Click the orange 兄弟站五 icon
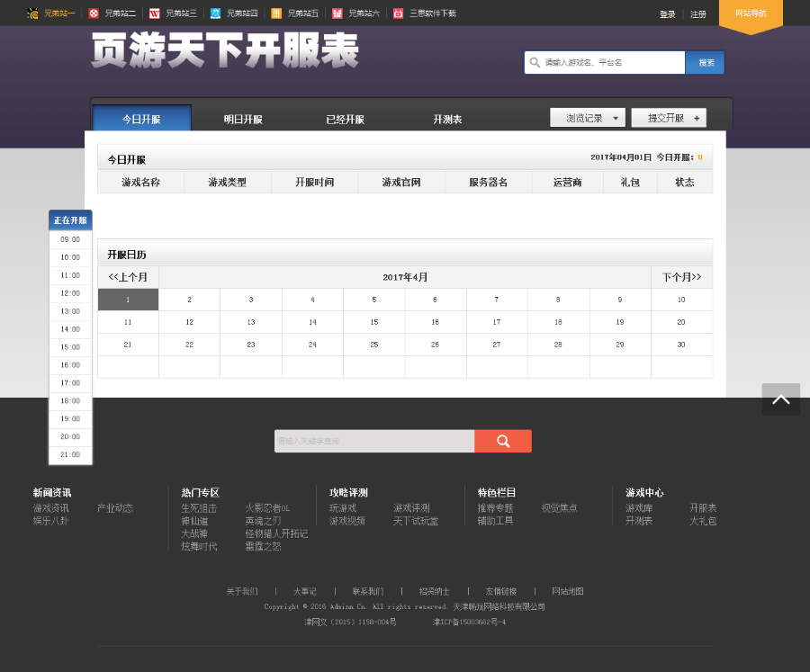The width and height of the screenshot is (810, 672). coord(276,13)
